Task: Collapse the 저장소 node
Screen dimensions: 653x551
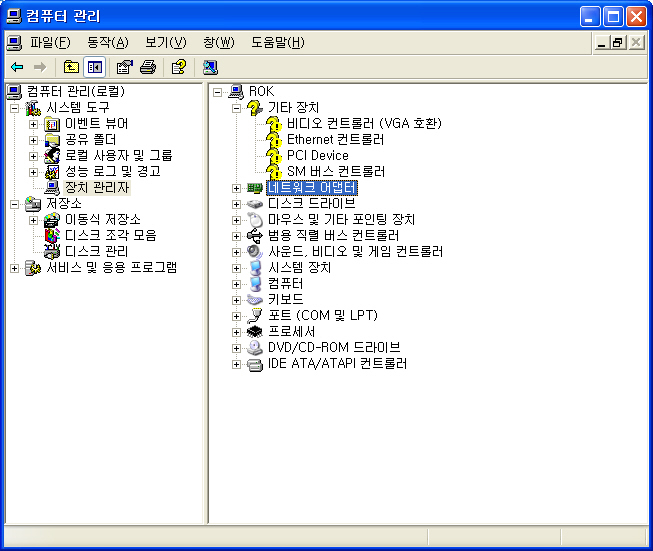Action: (x=15, y=204)
